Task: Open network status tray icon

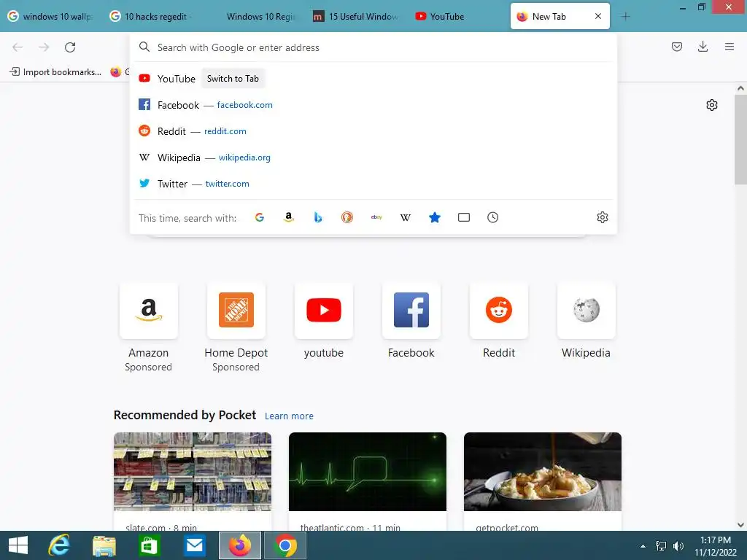Action: [x=661, y=545]
